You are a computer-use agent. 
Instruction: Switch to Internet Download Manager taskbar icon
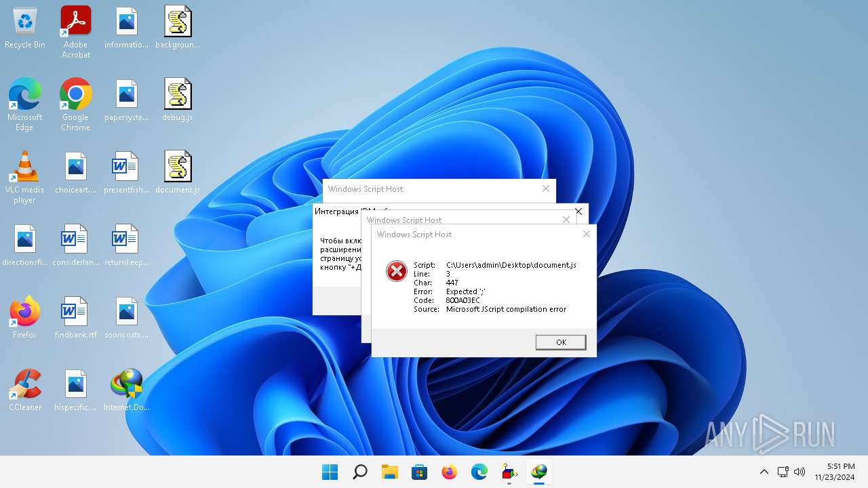click(x=539, y=472)
